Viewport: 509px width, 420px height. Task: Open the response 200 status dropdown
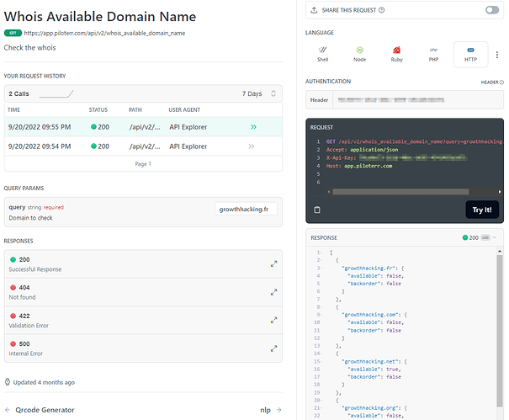click(480, 237)
